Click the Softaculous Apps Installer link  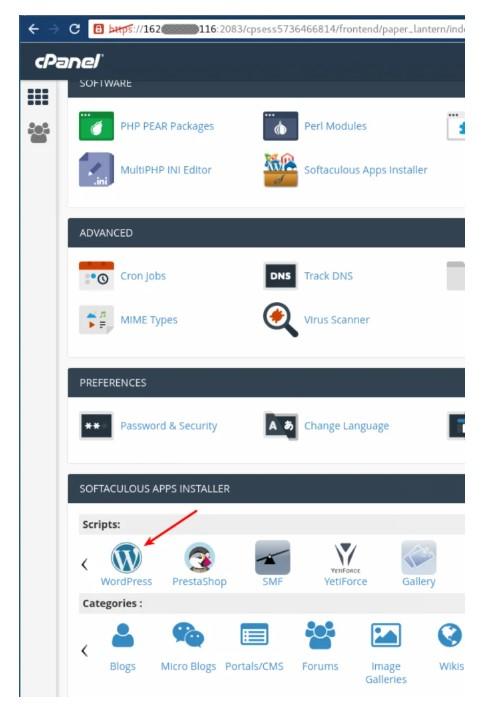coord(366,170)
